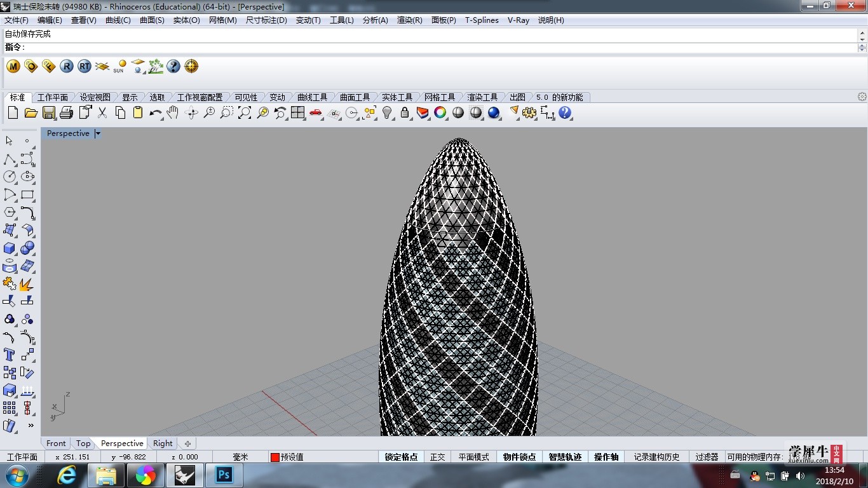
Task: Switch to the 渲染工具 toolbar tab
Action: click(x=482, y=97)
